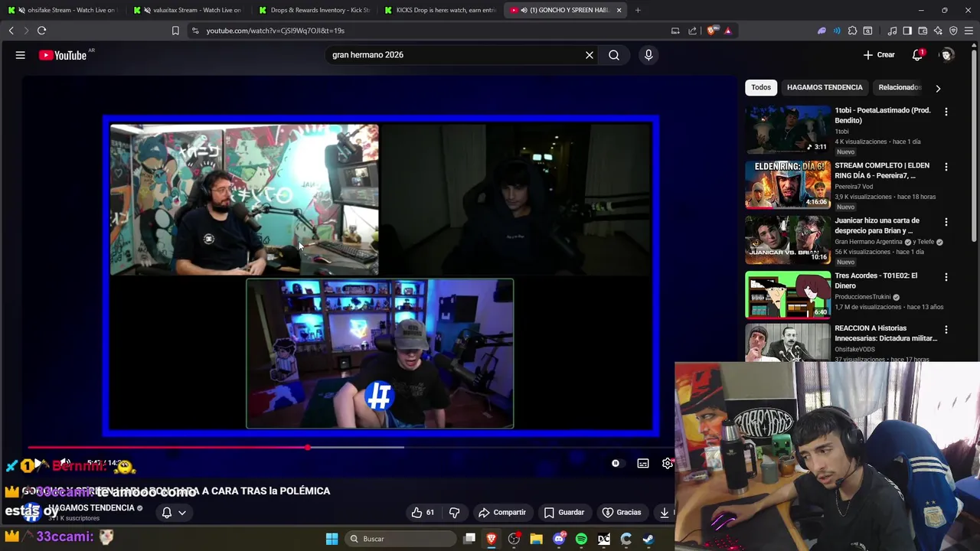Open the music note playlist icon
Viewport: 980px width, 551px height.
(892, 31)
